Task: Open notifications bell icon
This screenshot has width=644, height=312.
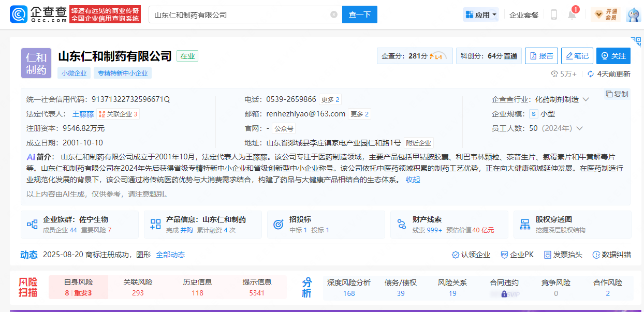Action: (x=572, y=15)
